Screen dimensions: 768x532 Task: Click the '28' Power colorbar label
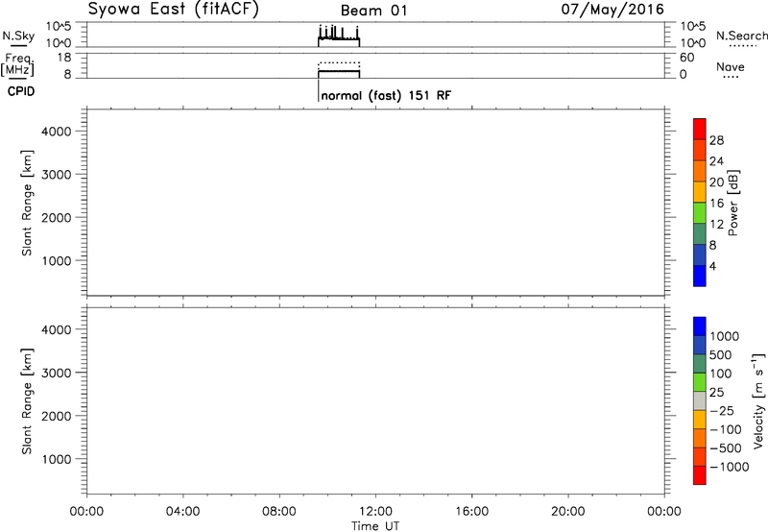coord(716,140)
